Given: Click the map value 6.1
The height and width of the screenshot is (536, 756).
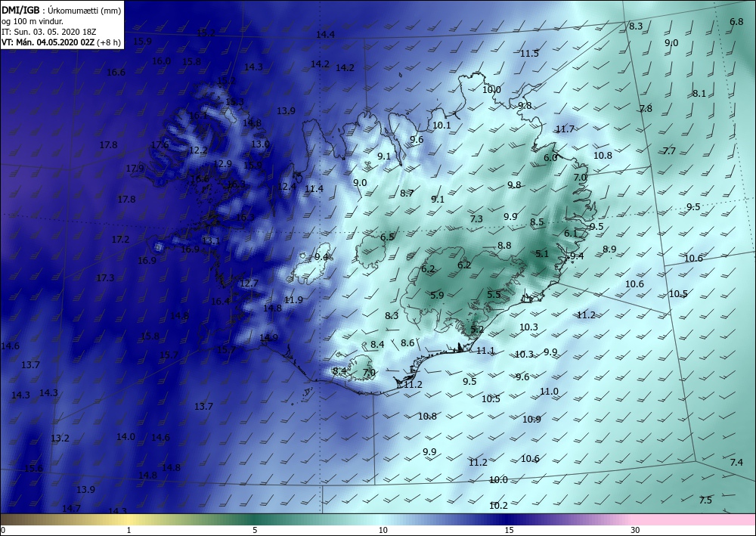Looking at the screenshot, I should [x=571, y=234].
